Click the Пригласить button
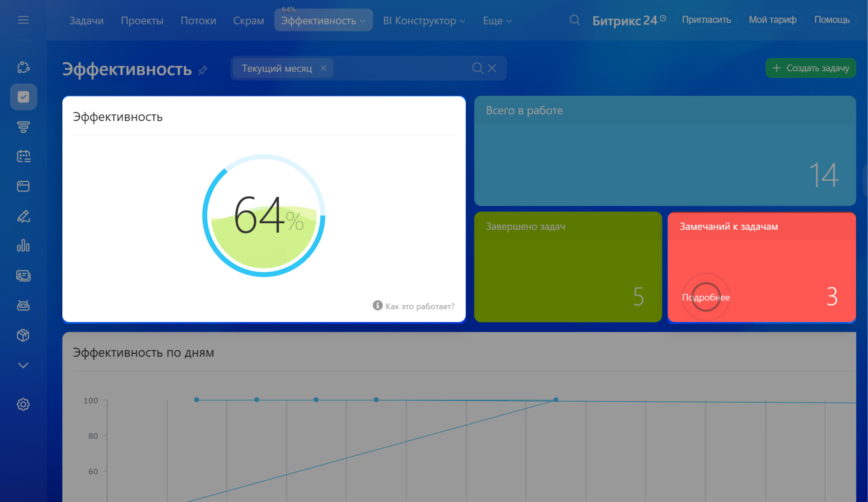Image resolution: width=868 pixels, height=502 pixels. [x=706, y=20]
